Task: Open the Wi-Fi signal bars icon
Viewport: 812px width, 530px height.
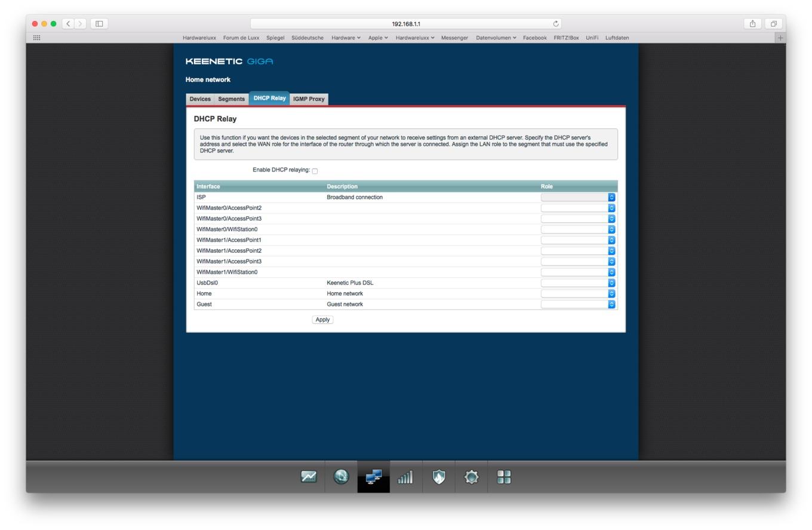Action: pos(406,477)
